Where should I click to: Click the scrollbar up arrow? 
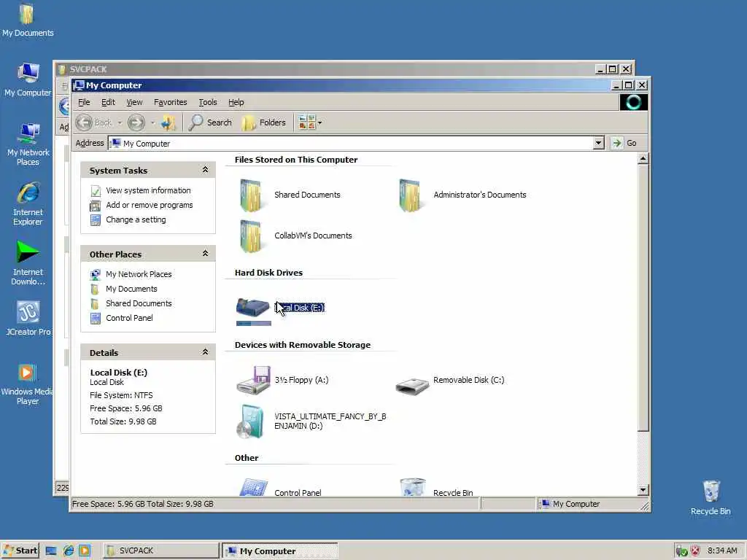tap(643, 158)
